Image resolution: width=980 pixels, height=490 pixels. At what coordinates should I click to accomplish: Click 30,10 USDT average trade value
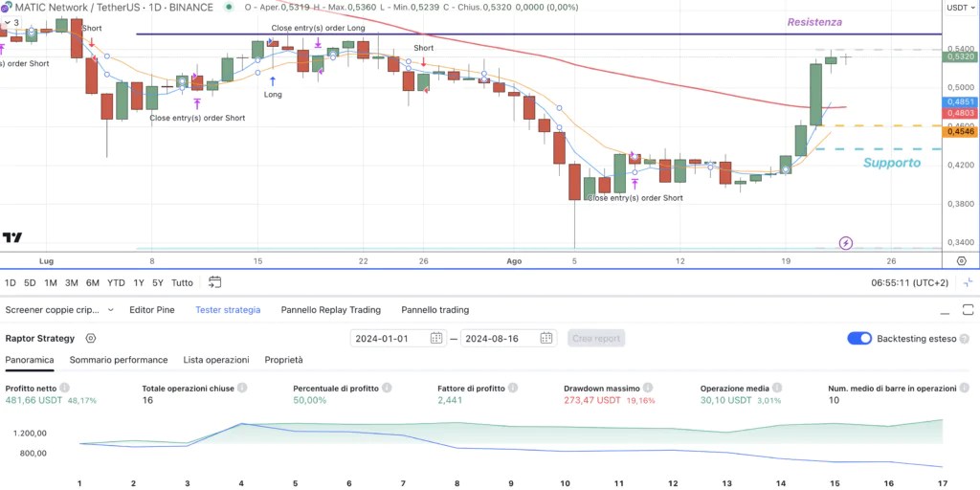pyautogui.click(x=725, y=400)
